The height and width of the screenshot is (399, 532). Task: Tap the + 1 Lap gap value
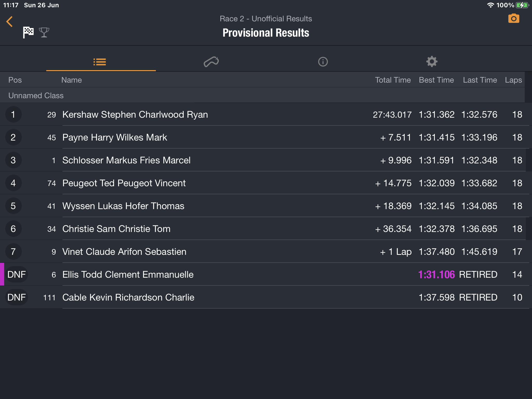(396, 252)
